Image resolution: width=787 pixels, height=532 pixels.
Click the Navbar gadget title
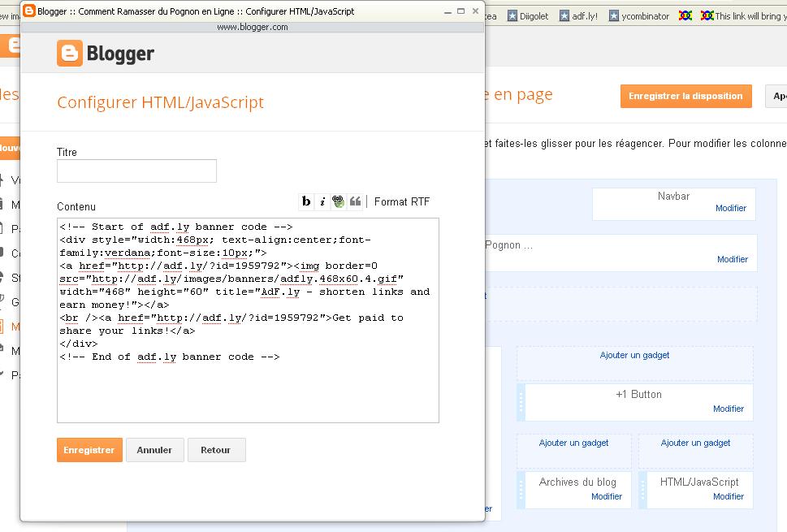coord(673,197)
